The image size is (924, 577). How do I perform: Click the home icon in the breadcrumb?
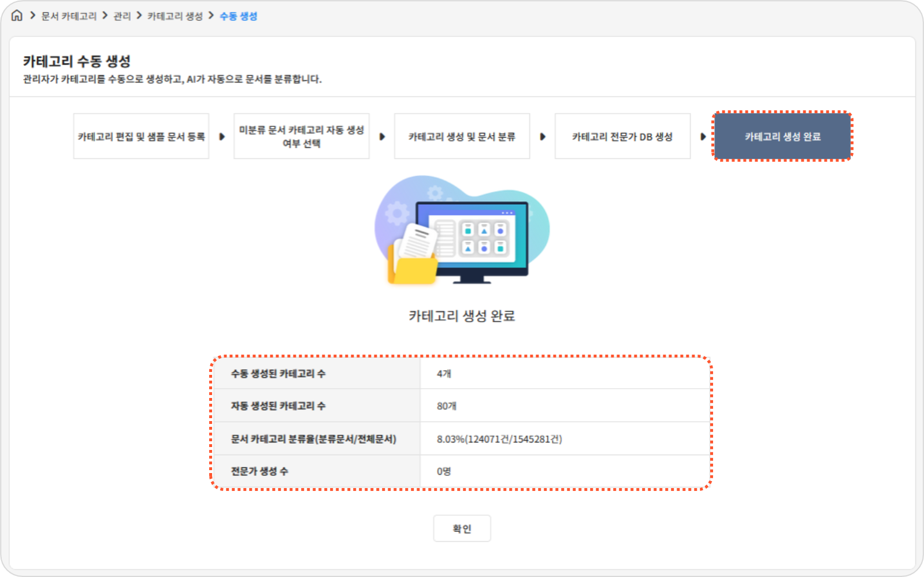click(17, 16)
